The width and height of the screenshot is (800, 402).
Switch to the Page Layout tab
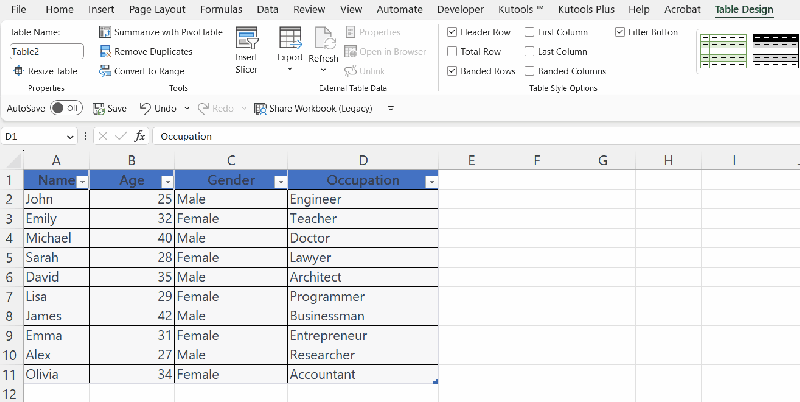(x=157, y=9)
